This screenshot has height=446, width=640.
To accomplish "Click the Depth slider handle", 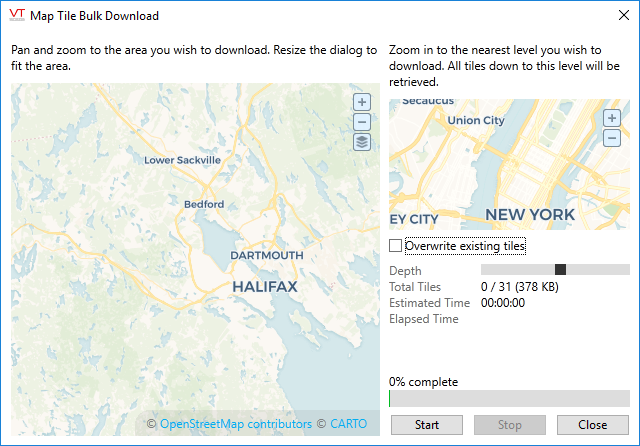I will (x=560, y=270).
